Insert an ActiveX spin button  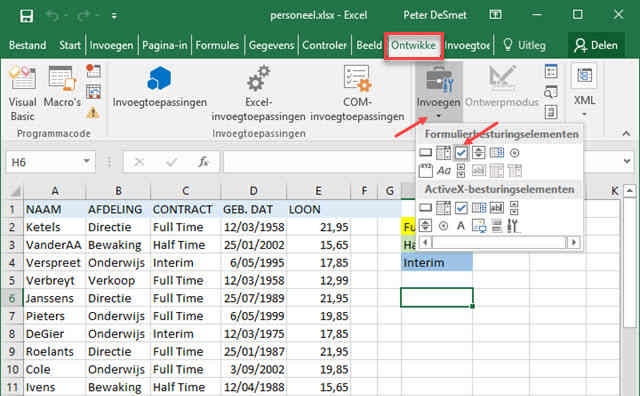pyautogui.click(x=426, y=225)
